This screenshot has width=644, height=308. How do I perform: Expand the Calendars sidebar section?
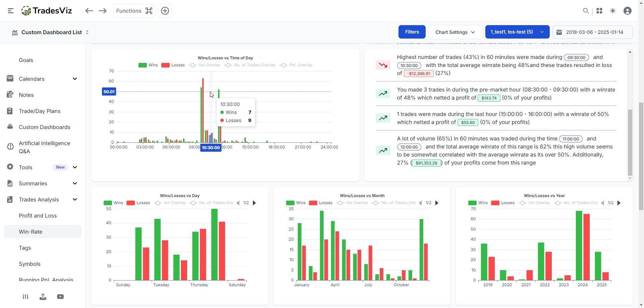click(43, 79)
